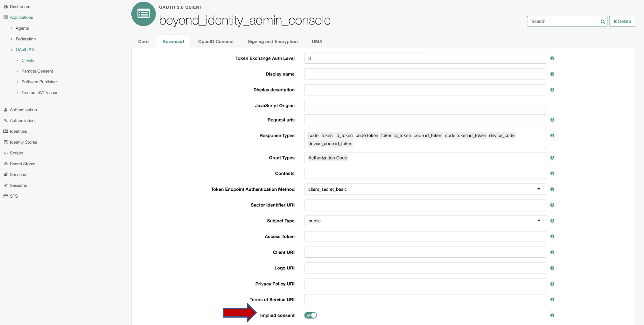Switch to the OpenID Connect tab

pyautogui.click(x=216, y=42)
